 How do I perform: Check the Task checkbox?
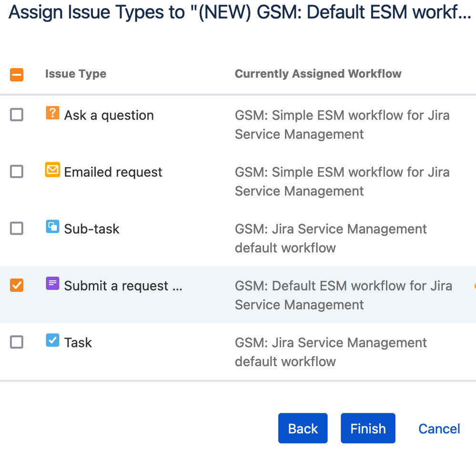tap(17, 342)
